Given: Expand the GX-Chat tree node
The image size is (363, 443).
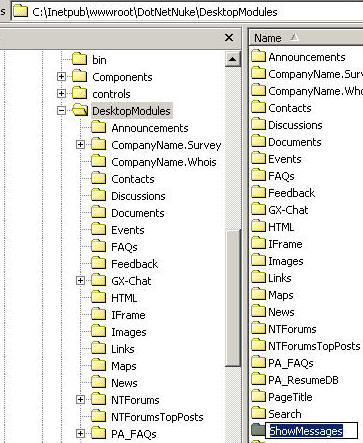Looking at the screenshot, I should (80, 280).
